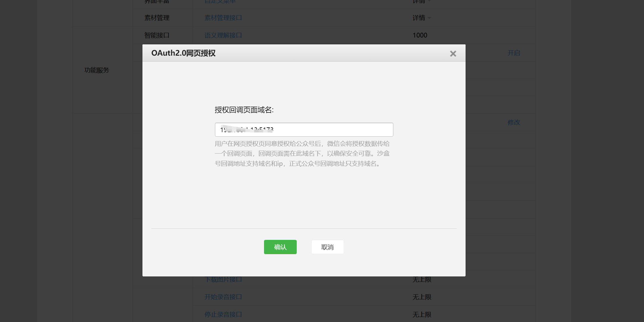
Task: Open the 停止录音接口 link
Action: [223, 314]
